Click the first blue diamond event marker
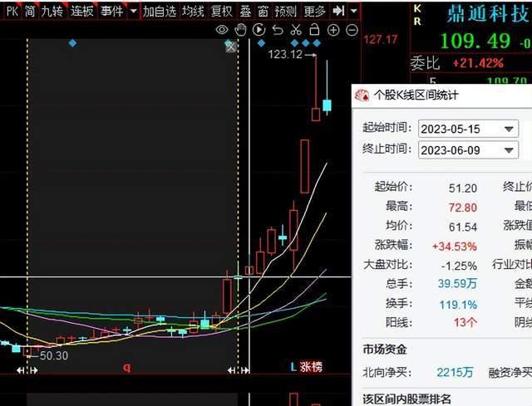This screenshot has width=532, height=406. click(72, 43)
